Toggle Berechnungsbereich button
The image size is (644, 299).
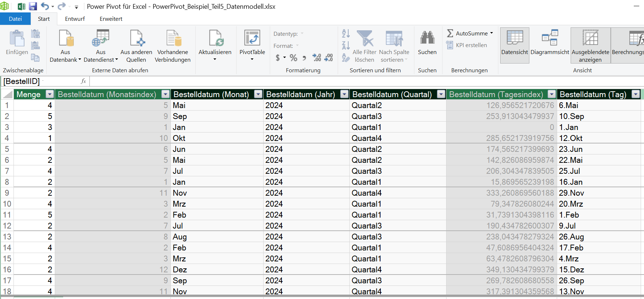(628, 46)
